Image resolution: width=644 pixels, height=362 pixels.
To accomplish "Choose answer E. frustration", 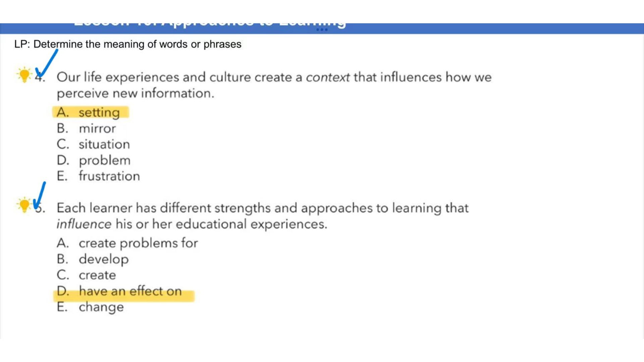I will (98, 176).
